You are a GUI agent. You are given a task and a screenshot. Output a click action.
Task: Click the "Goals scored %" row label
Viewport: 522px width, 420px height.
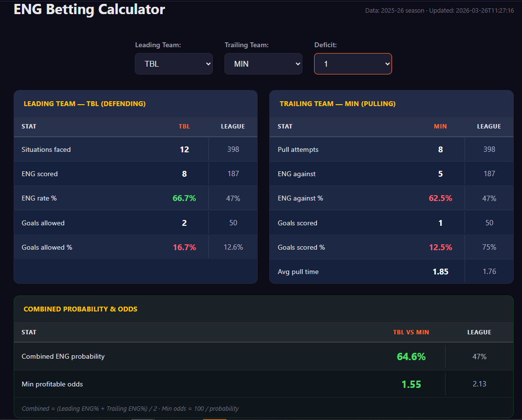301,248
